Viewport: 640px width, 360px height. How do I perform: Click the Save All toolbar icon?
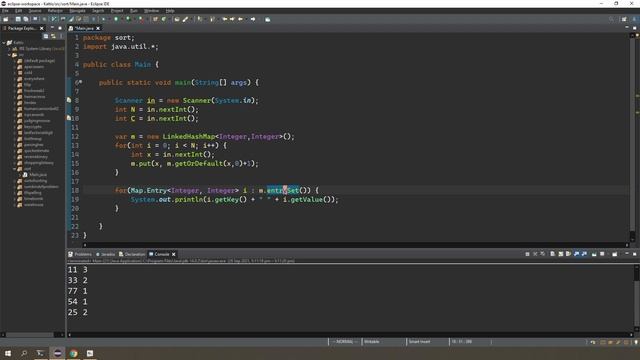click(26, 19)
